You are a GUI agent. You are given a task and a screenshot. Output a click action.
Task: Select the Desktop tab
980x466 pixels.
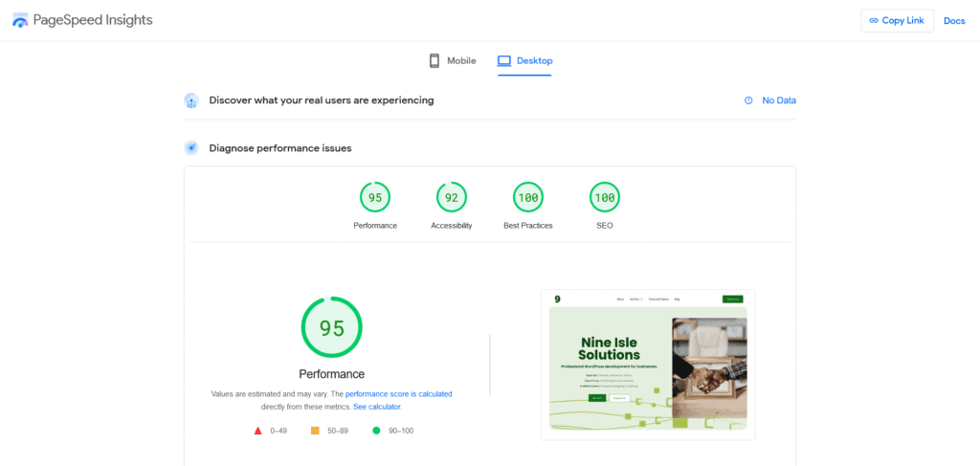[x=524, y=60]
